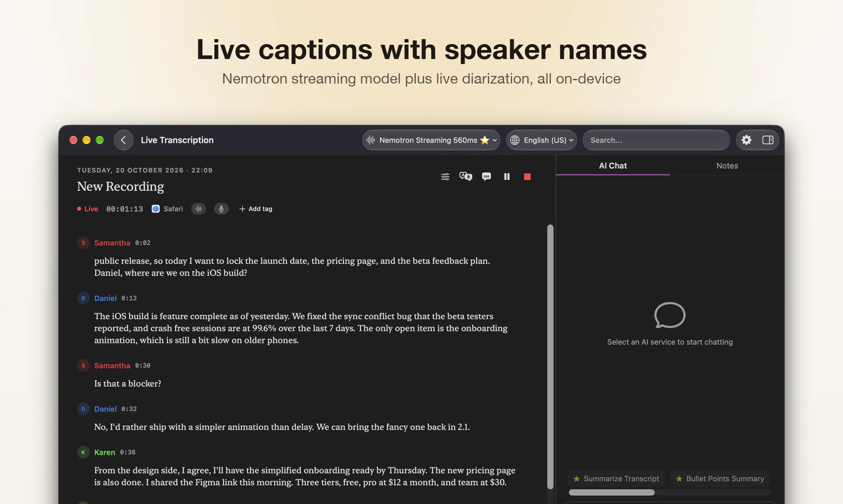
Task: Pause the live recording
Action: coord(506,177)
